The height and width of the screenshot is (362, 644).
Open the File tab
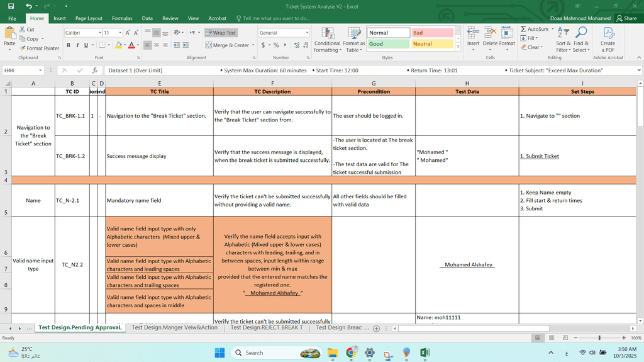point(13,18)
